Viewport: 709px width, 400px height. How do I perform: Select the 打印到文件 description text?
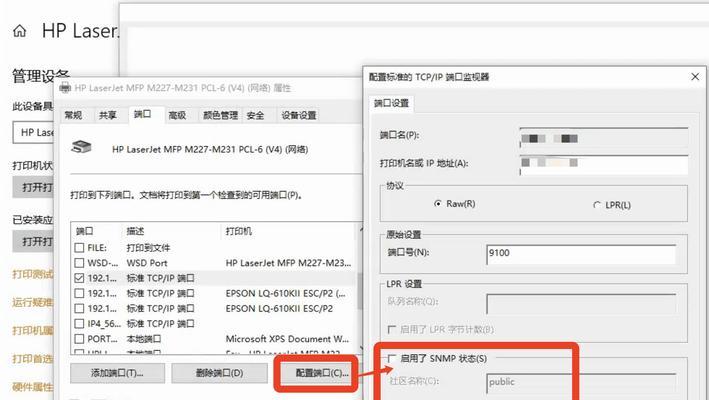point(148,248)
